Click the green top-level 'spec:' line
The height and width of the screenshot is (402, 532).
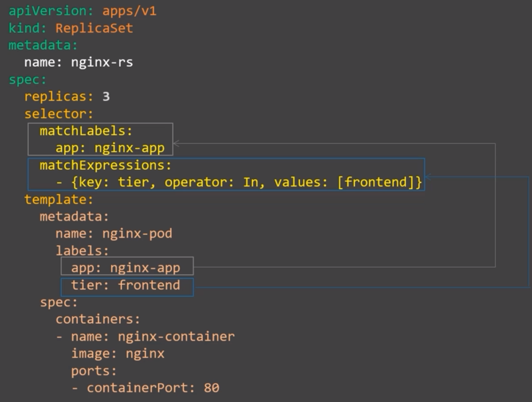tap(27, 80)
